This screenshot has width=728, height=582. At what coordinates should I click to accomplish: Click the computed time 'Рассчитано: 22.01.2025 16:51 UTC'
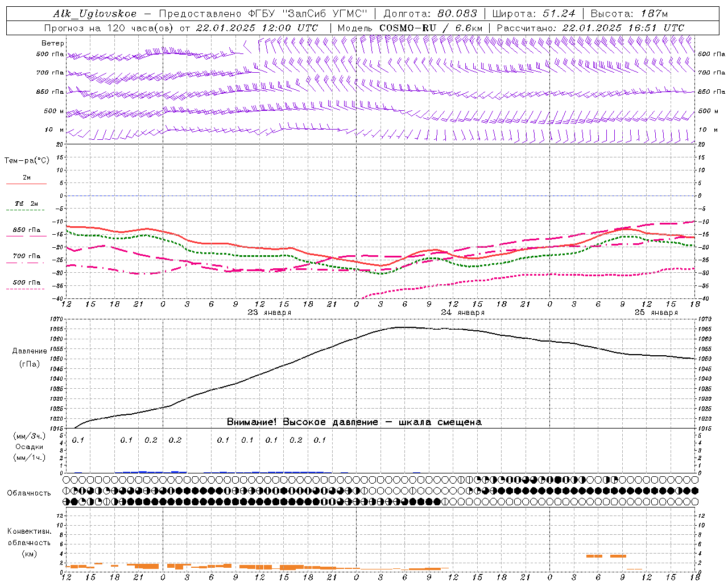click(590, 28)
